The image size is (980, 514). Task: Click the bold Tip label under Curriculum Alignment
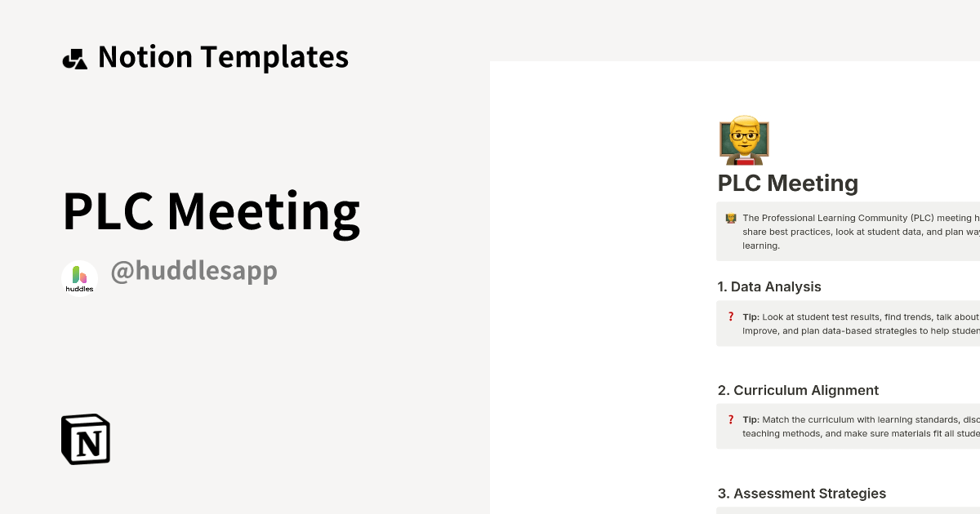tap(751, 419)
